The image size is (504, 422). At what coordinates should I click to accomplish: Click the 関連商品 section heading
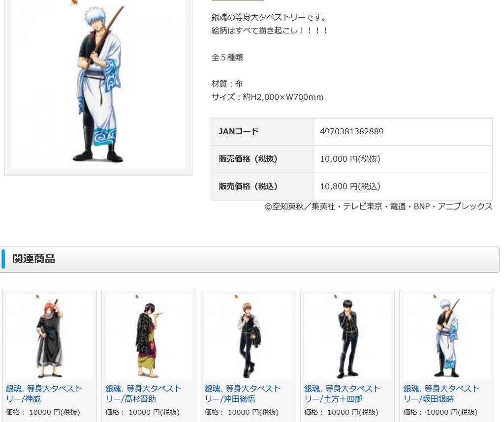[34, 259]
